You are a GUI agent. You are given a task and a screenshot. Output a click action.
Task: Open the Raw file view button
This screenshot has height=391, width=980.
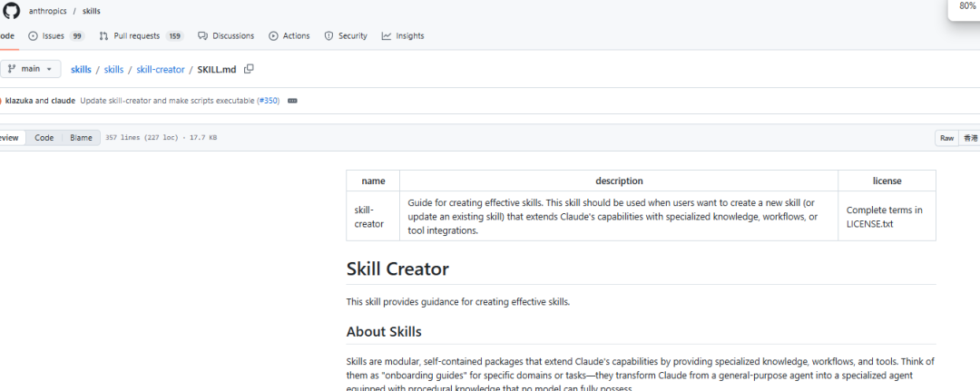click(x=946, y=138)
